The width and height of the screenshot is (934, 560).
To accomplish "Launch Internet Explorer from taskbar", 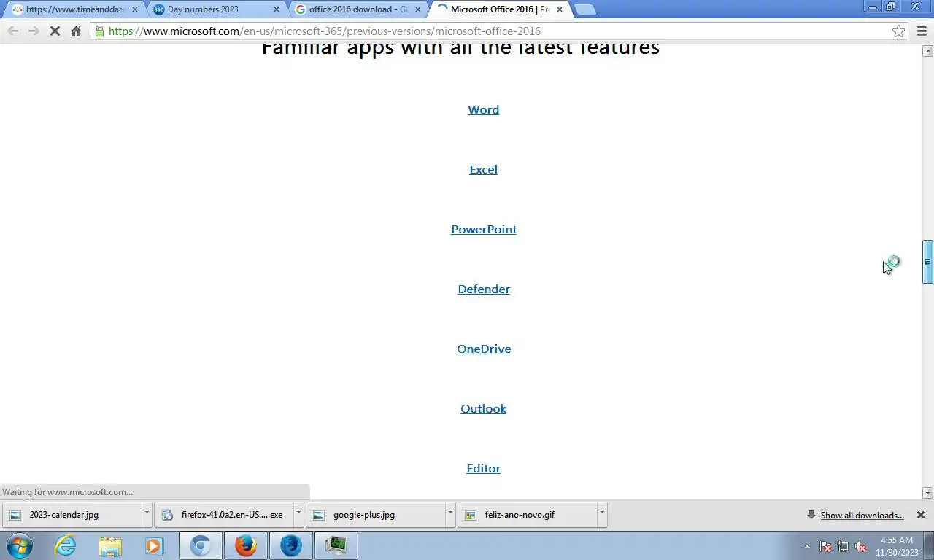I will pyautogui.click(x=66, y=545).
